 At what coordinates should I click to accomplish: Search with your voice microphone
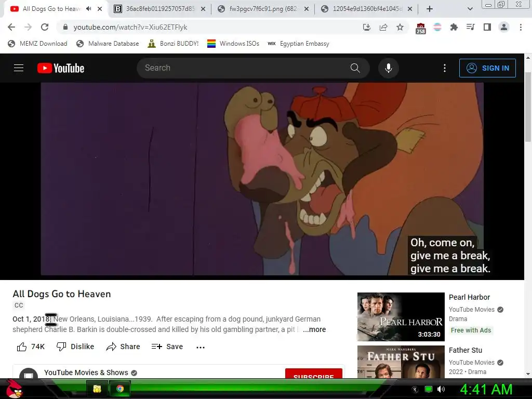pos(389,68)
